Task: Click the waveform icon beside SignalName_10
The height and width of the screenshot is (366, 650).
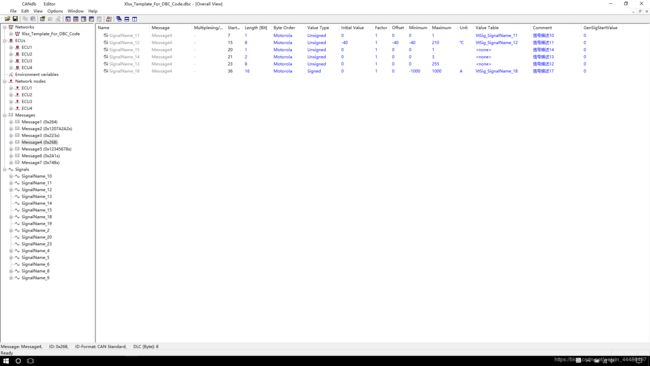Action: [x=17, y=176]
